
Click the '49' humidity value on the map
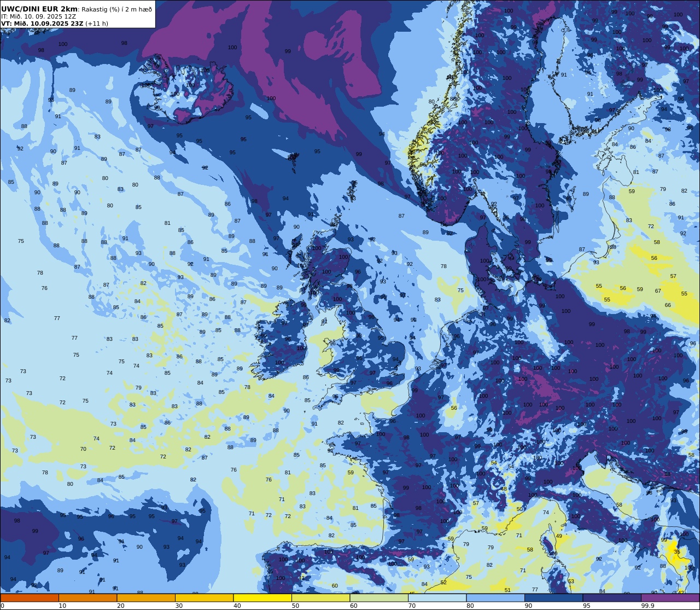(x=559, y=536)
